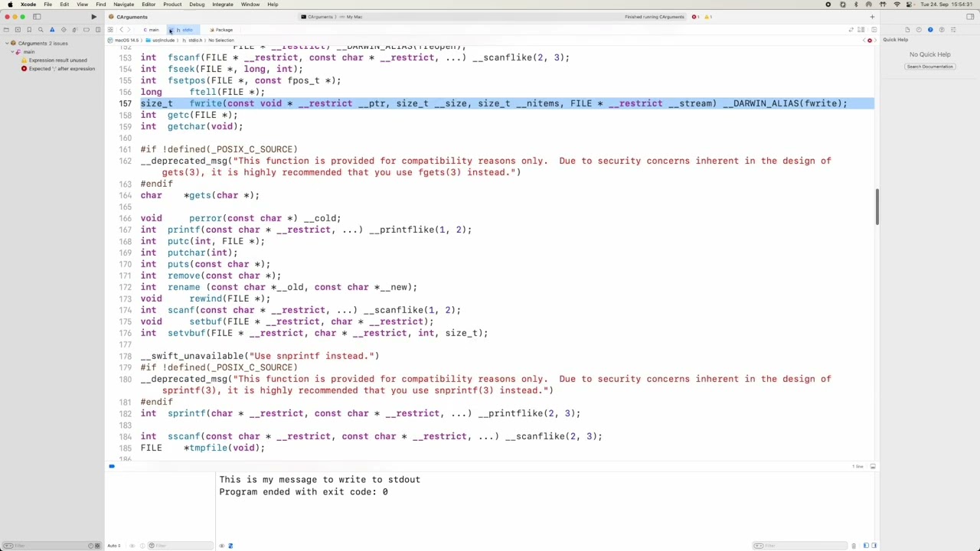Open the Find navigator magnifier icon
This screenshot has height=551, width=980.
coord(41,30)
